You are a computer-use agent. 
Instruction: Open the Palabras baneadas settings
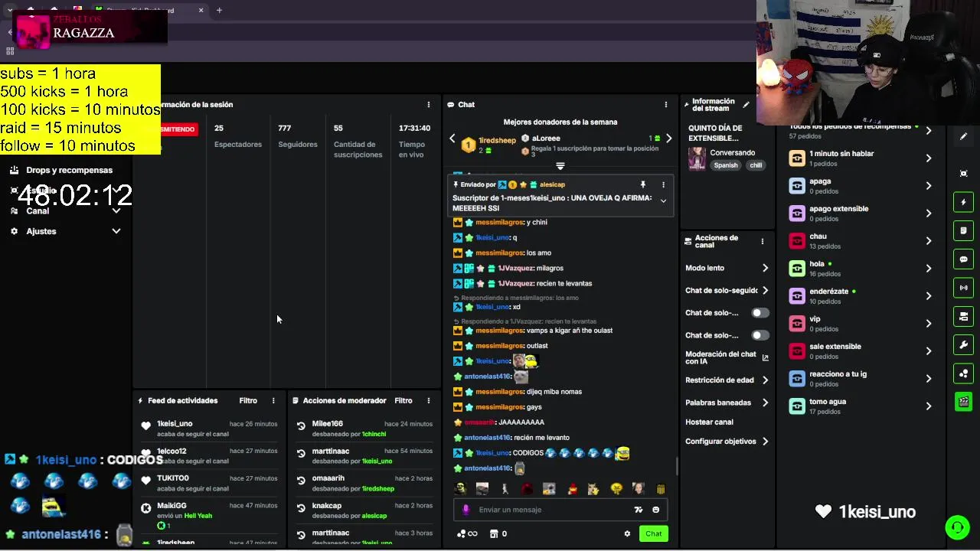tap(727, 403)
